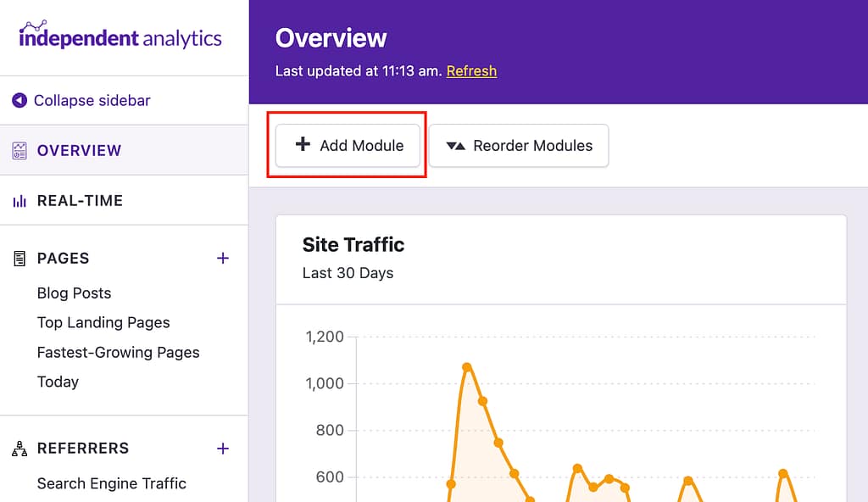The image size is (868, 502).
Task: Expand the Referrers section with its plus
Action: [222, 448]
